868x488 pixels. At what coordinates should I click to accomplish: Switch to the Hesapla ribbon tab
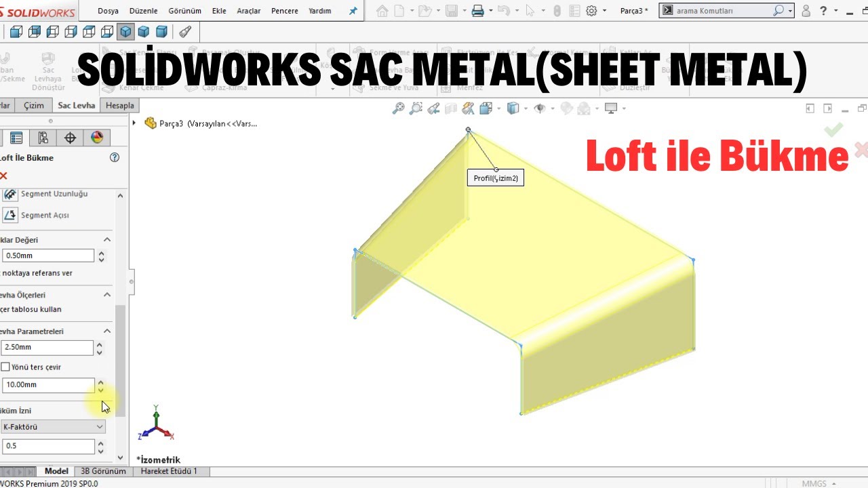[120, 105]
